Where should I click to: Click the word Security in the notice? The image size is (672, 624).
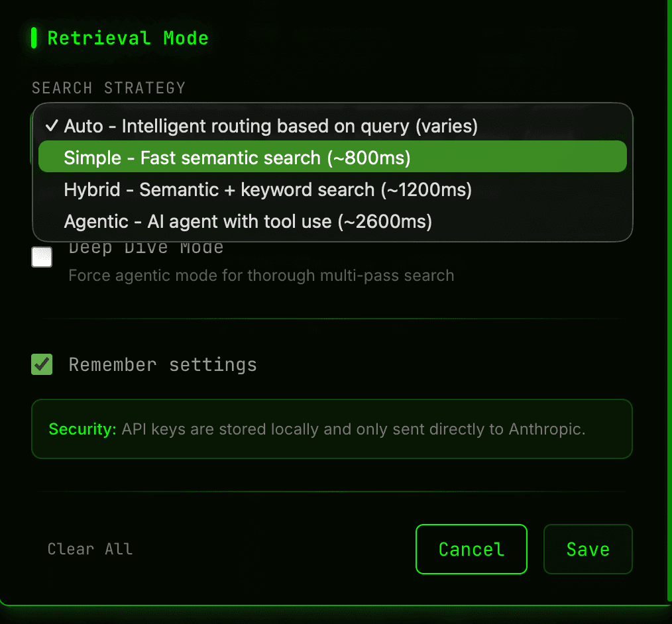(x=82, y=429)
